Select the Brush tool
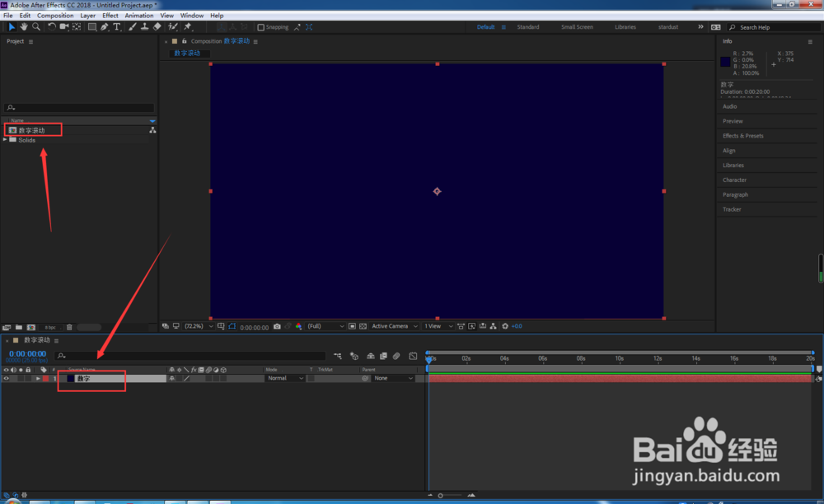Screen dimensions: 824x504 [133, 27]
